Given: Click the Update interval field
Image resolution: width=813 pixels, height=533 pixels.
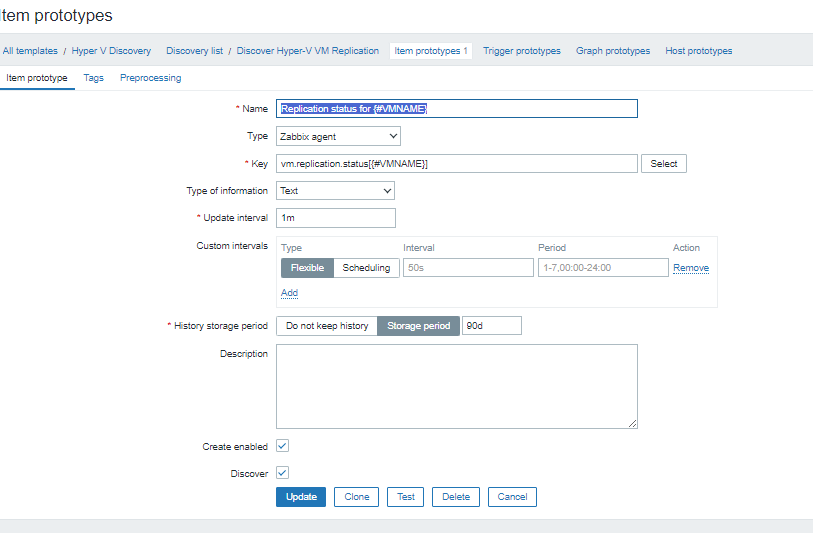Looking at the screenshot, I should coord(335,217).
